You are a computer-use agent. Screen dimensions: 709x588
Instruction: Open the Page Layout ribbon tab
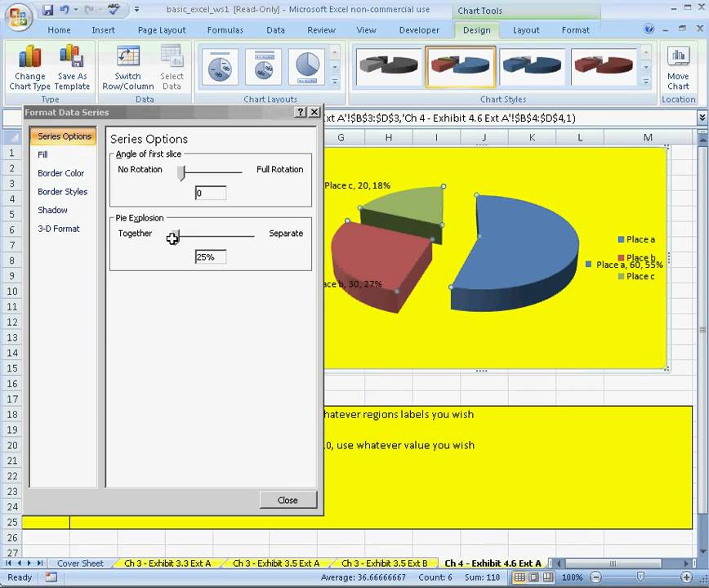(x=162, y=30)
